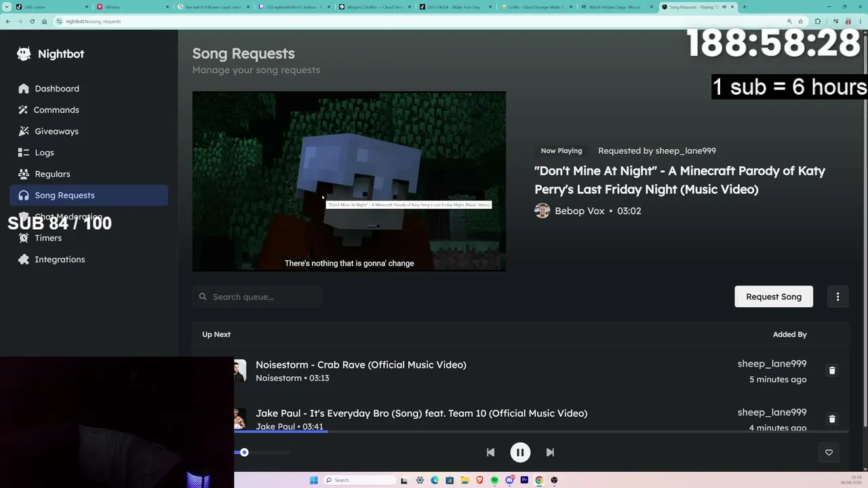Skip to the next song
The height and width of the screenshot is (488, 868).
[x=550, y=452]
